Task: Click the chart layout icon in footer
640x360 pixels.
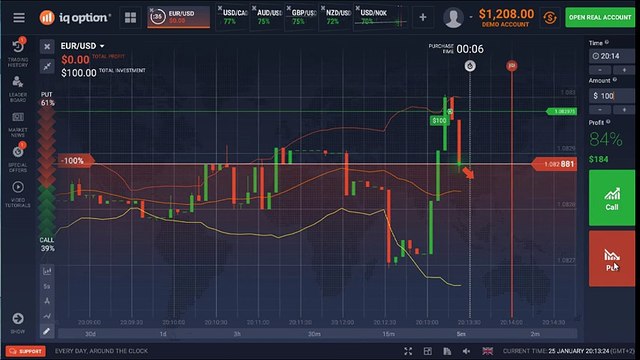Action: pyautogui.click(x=427, y=351)
